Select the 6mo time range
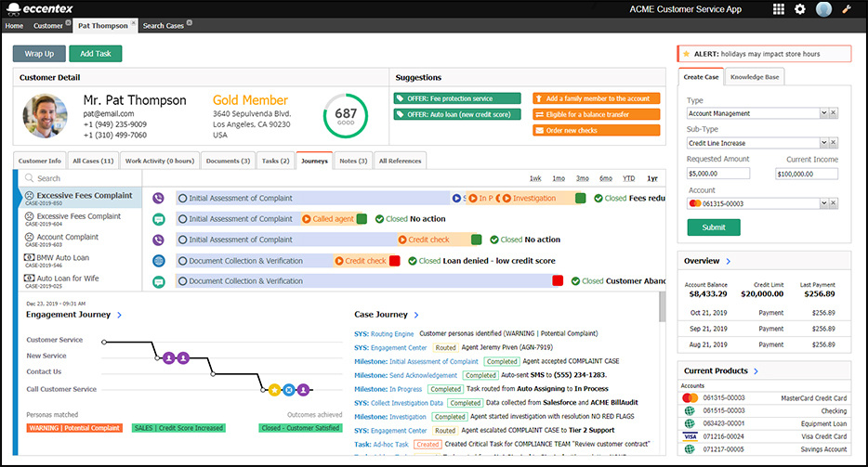 click(606, 177)
